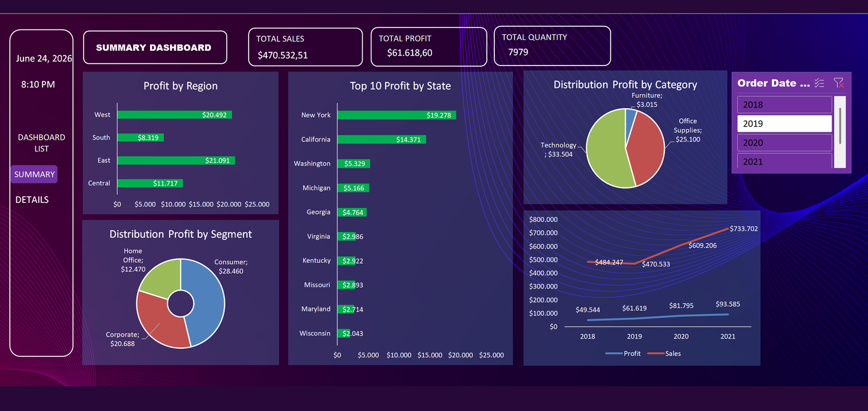The height and width of the screenshot is (411, 868).
Task: Click the Maryland bar value $2.714
Action: click(x=353, y=309)
